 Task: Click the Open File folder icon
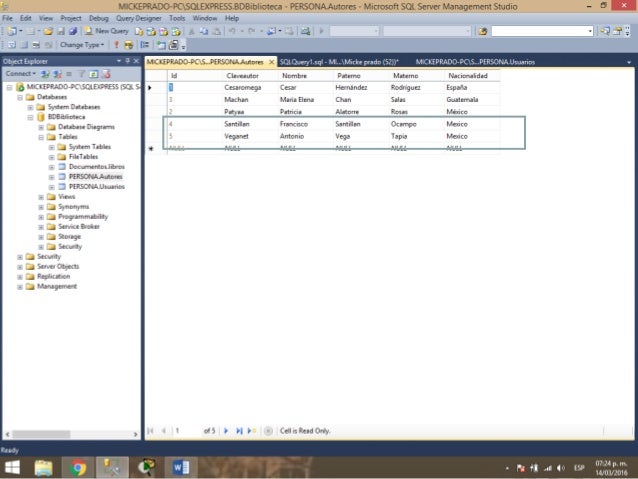click(48, 31)
